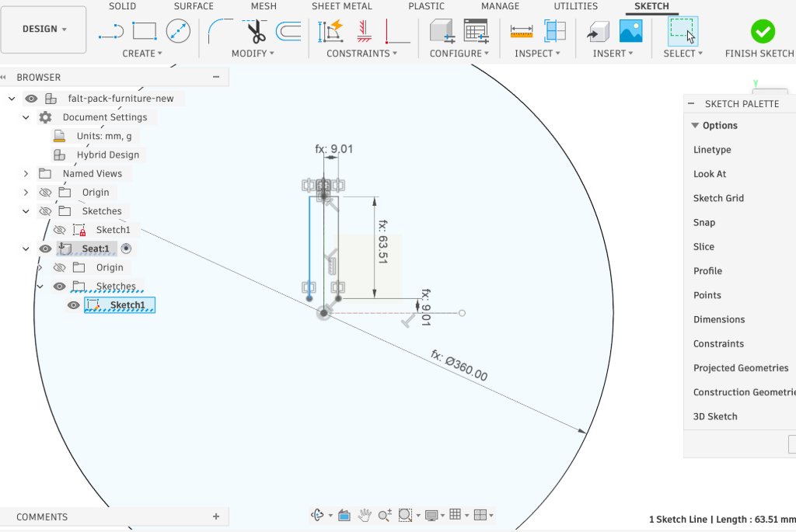Collapse the Seat:1 component node

[x=26, y=249]
